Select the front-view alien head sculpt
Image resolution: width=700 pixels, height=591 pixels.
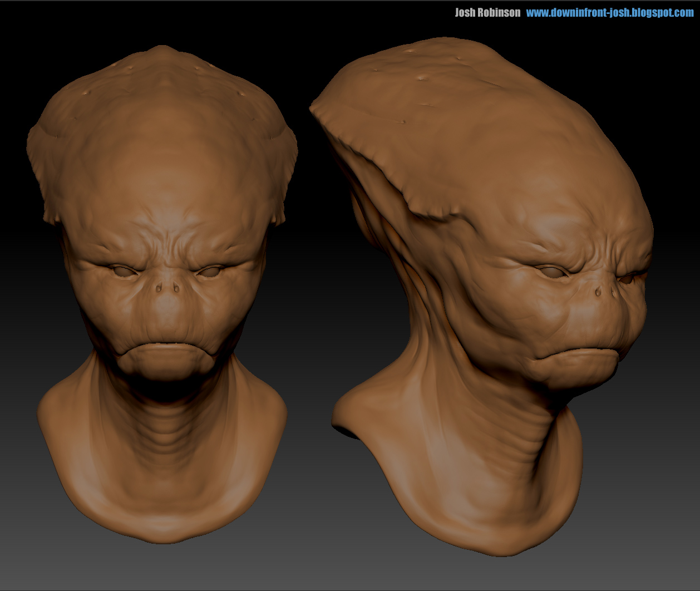coord(162,294)
